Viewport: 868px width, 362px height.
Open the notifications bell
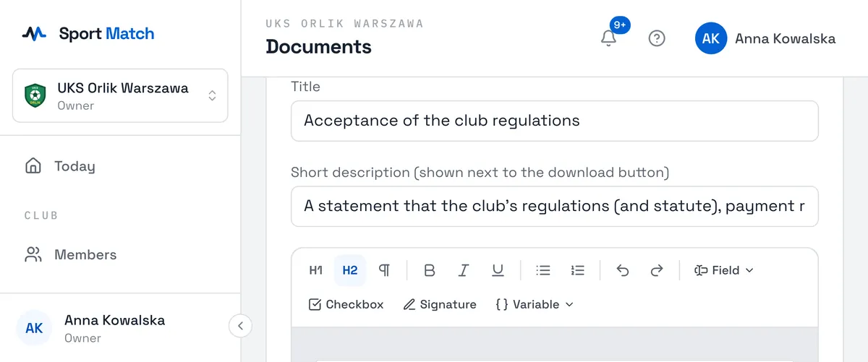coord(609,38)
